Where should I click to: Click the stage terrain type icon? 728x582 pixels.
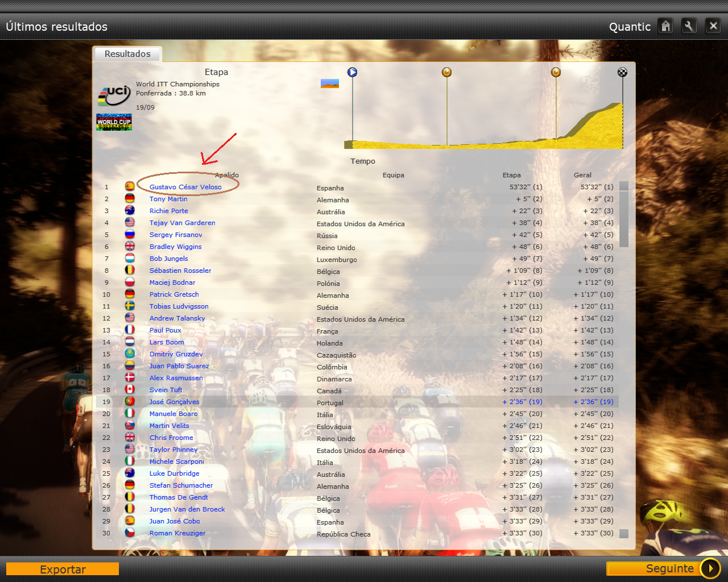(x=330, y=84)
